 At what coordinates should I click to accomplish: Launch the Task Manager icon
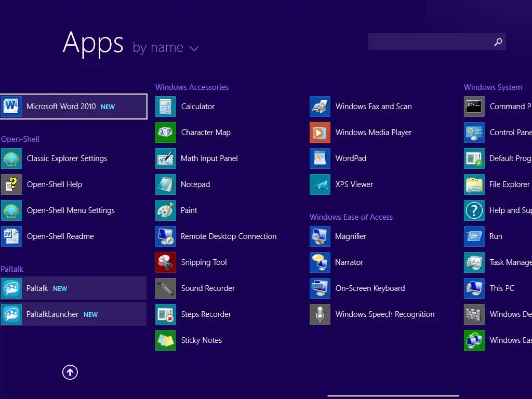tap(474, 262)
